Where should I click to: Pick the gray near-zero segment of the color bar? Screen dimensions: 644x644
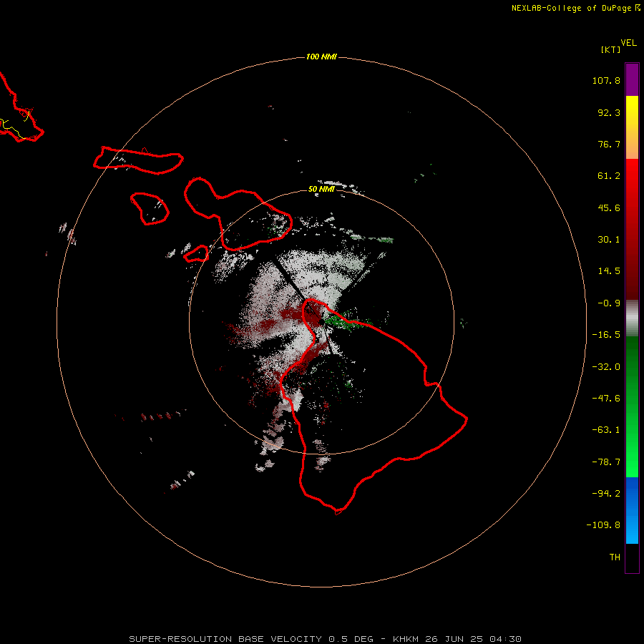632,318
